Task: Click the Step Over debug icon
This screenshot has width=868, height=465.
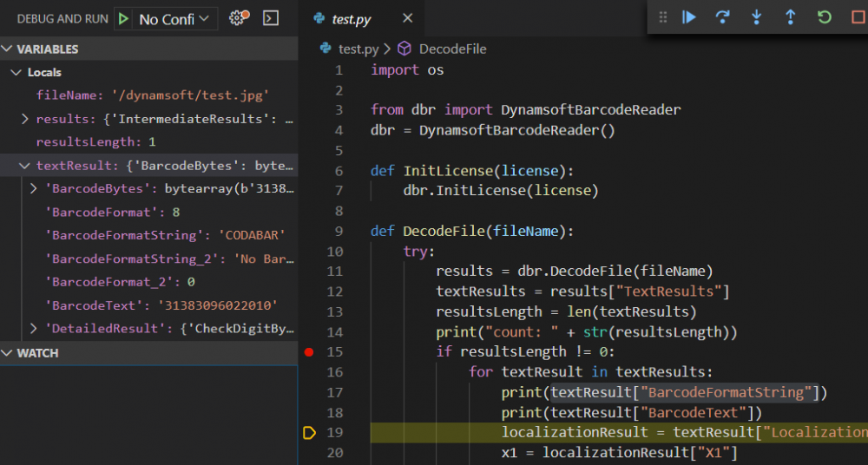Action: coord(722,17)
